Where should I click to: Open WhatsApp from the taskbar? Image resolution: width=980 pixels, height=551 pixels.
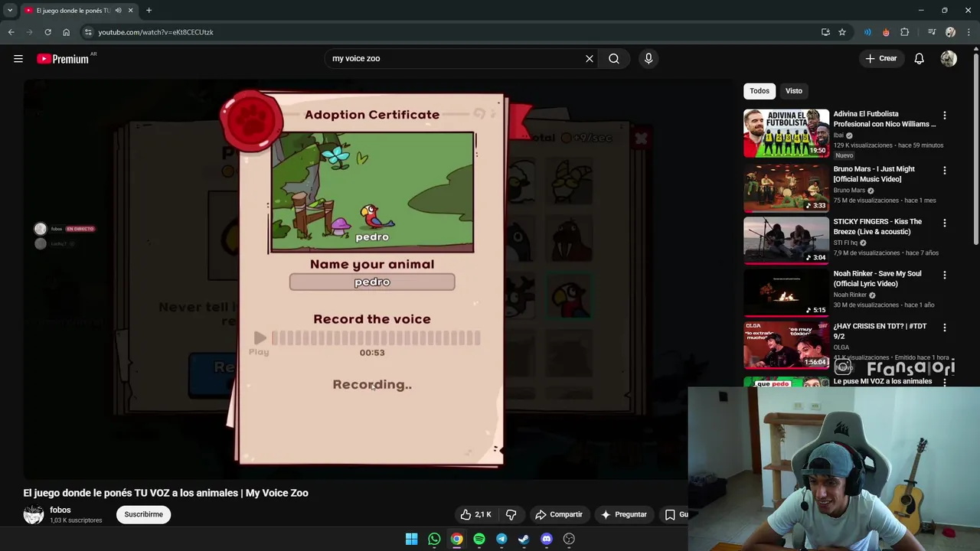(x=434, y=539)
